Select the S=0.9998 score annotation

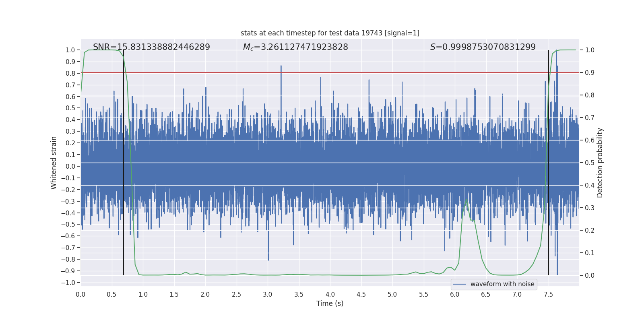pyautogui.click(x=483, y=47)
